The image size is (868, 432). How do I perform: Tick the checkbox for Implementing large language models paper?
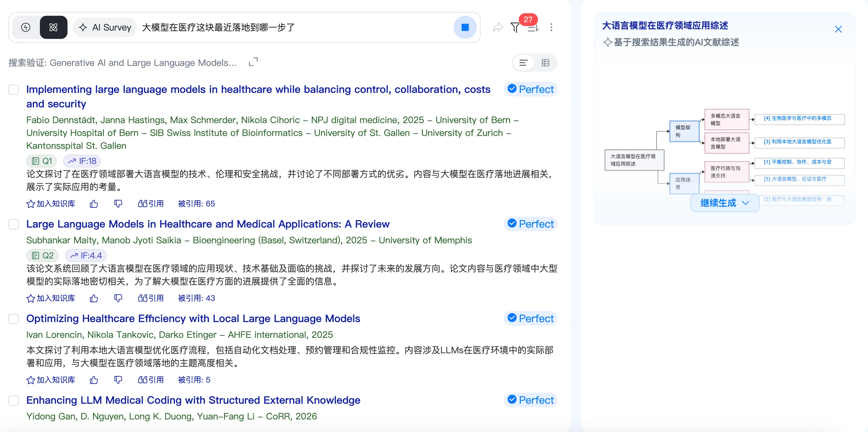14,90
